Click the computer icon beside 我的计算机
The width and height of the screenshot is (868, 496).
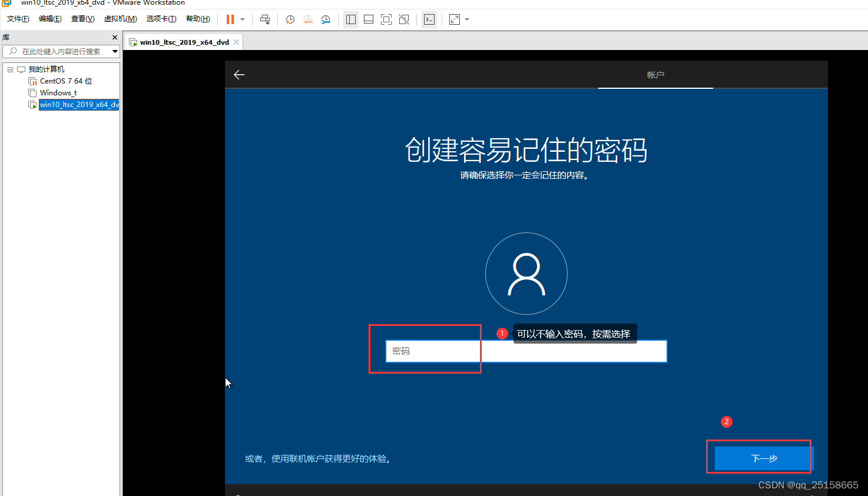pos(21,69)
